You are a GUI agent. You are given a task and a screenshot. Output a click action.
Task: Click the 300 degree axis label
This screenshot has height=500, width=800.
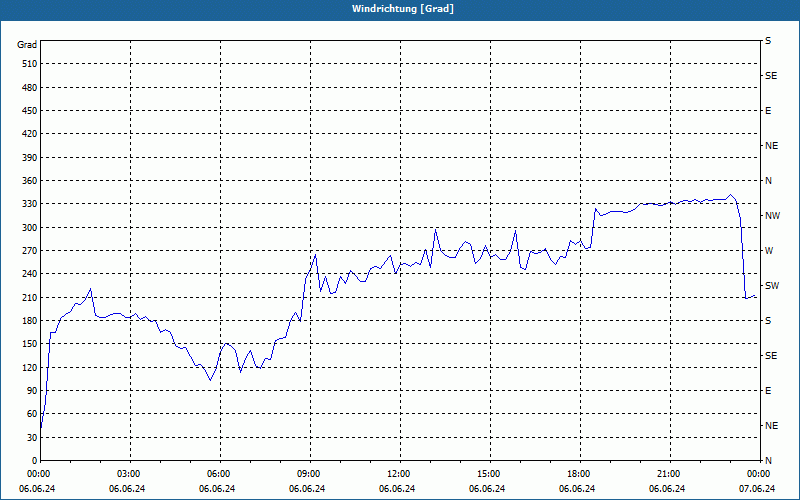[x=30, y=227]
